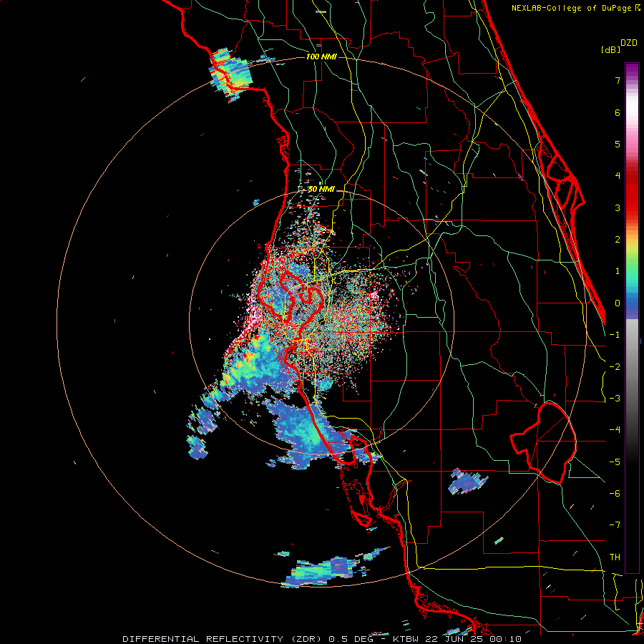Click the 100 NMI range ring label
Image resolution: width=644 pixels, height=644 pixels.
[x=321, y=57]
